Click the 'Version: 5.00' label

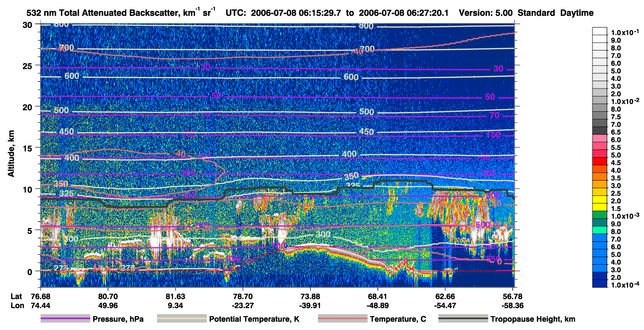click(486, 13)
